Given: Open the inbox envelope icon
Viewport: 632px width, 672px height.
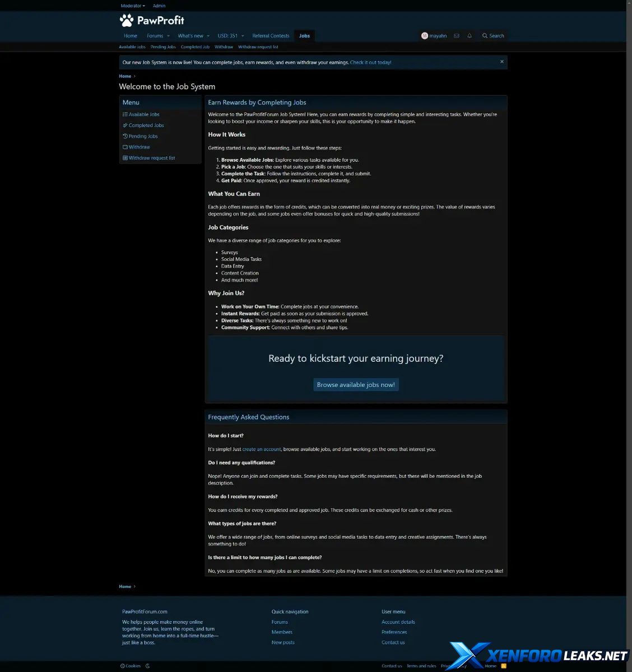Looking at the screenshot, I should [x=457, y=36].
